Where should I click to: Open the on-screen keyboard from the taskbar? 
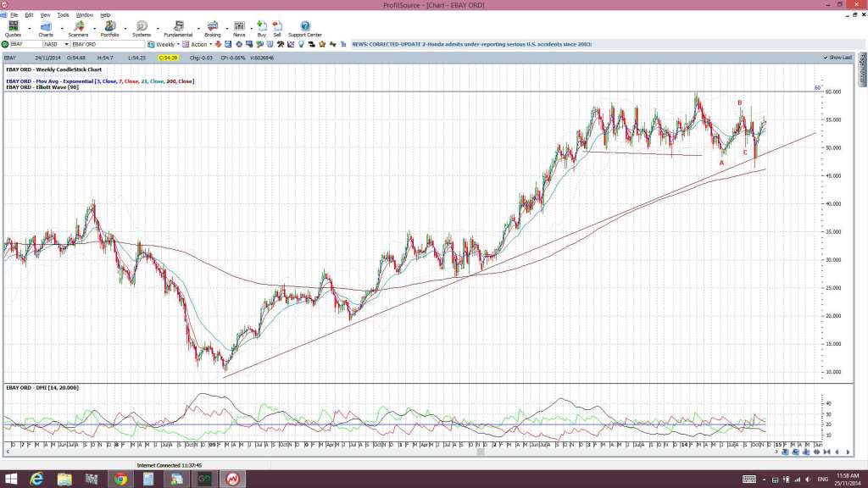coord(749,480)
